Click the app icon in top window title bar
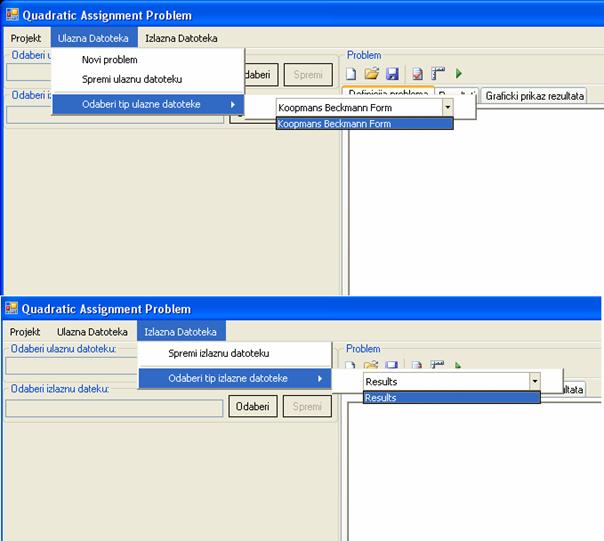The height and width of the screenshot is (541, 604). point(12,15)
